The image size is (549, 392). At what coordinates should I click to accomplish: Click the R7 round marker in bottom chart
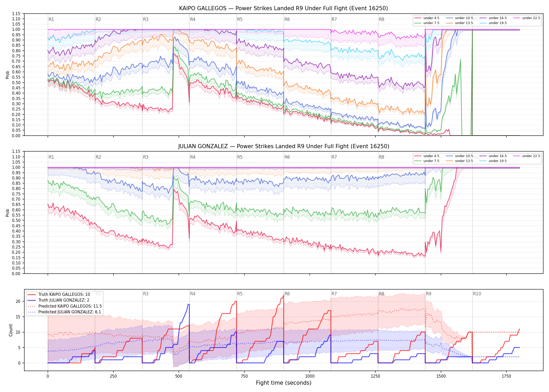click(x=334, y=294)
